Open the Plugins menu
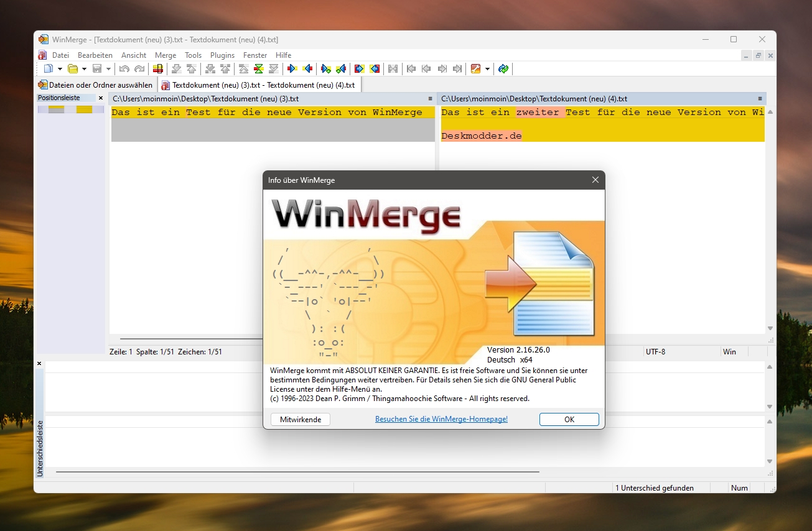Viewport: 812px width, 531px height. pyautogui.click(x=222, y=55)
